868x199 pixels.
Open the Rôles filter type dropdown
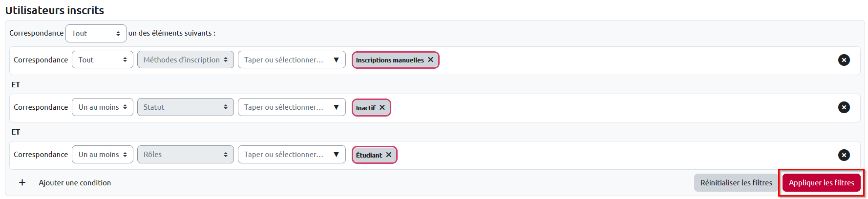pos(185,155)
